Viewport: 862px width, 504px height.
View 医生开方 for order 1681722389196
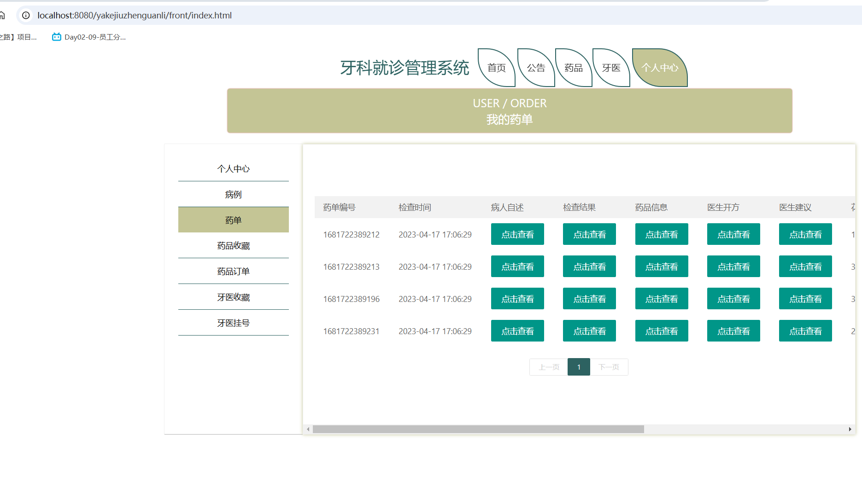[733, 299]
